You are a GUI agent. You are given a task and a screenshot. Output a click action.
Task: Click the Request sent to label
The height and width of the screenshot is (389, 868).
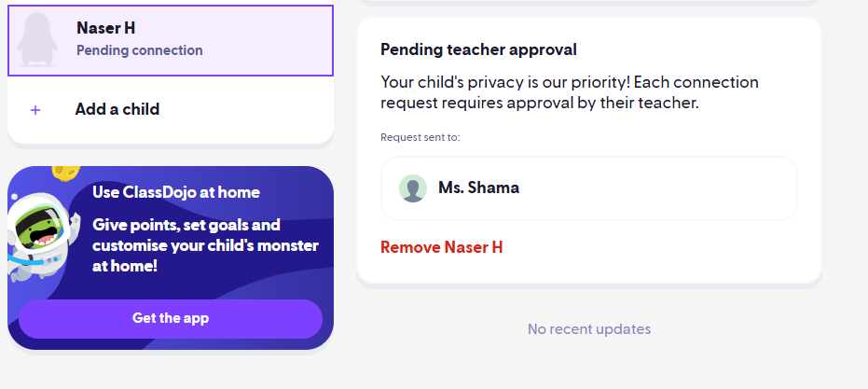tap(420, 137)
